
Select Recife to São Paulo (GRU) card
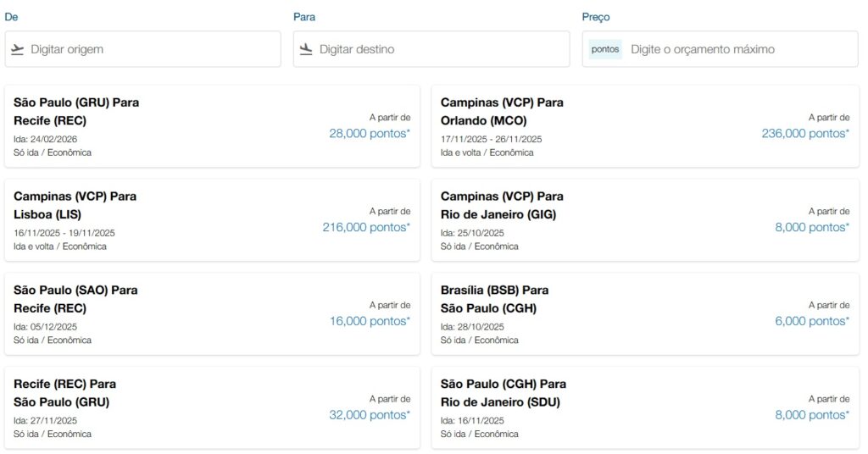point(212,407)
